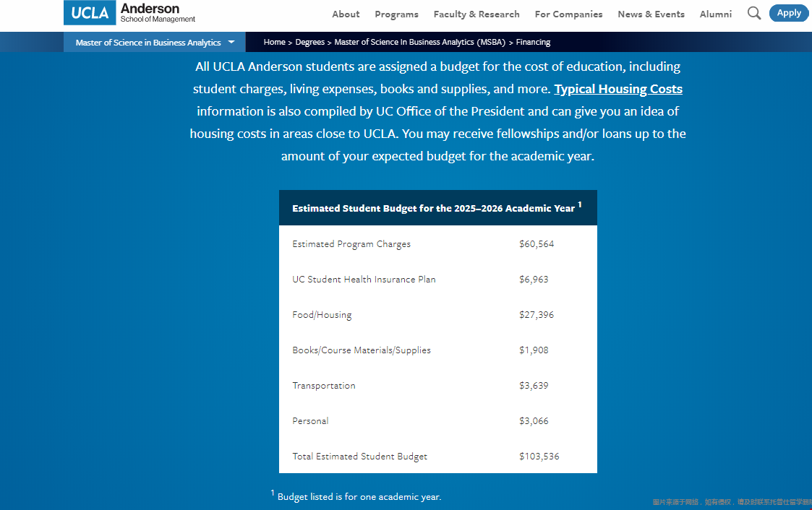Select the $3,066 value
Screen dimensions: 812x510
click(534, 421)
